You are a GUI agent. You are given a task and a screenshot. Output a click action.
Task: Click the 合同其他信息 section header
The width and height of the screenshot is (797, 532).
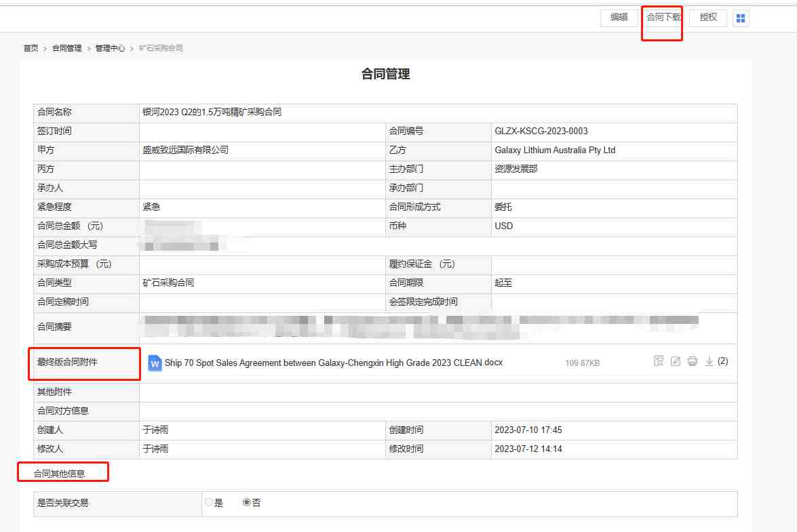point(59,474)
